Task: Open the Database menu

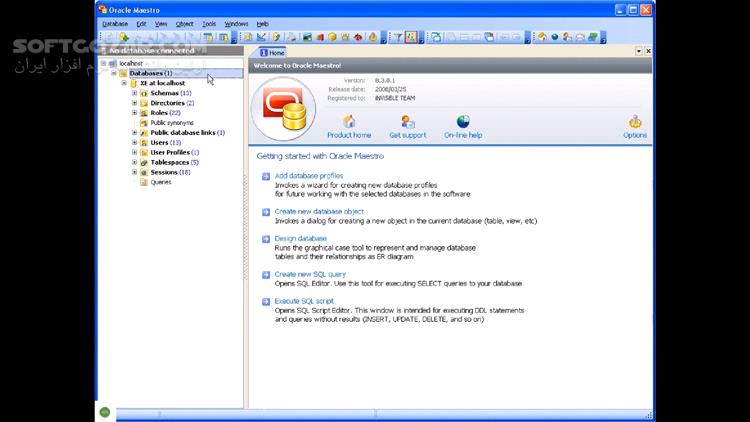Action: tap(115, 23)
